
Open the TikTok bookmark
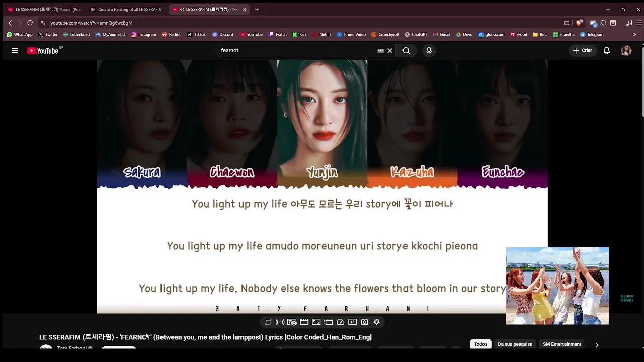[196, 35]
